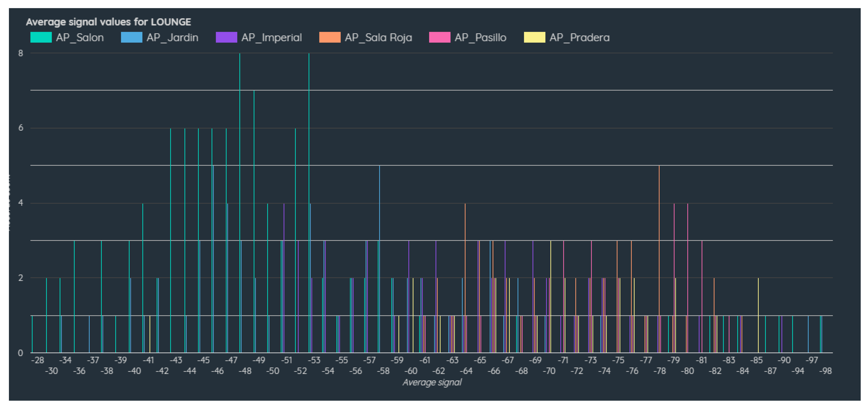Toggle the AP_Sala Roja legend label
868x409 pixels.
point(378,37)
